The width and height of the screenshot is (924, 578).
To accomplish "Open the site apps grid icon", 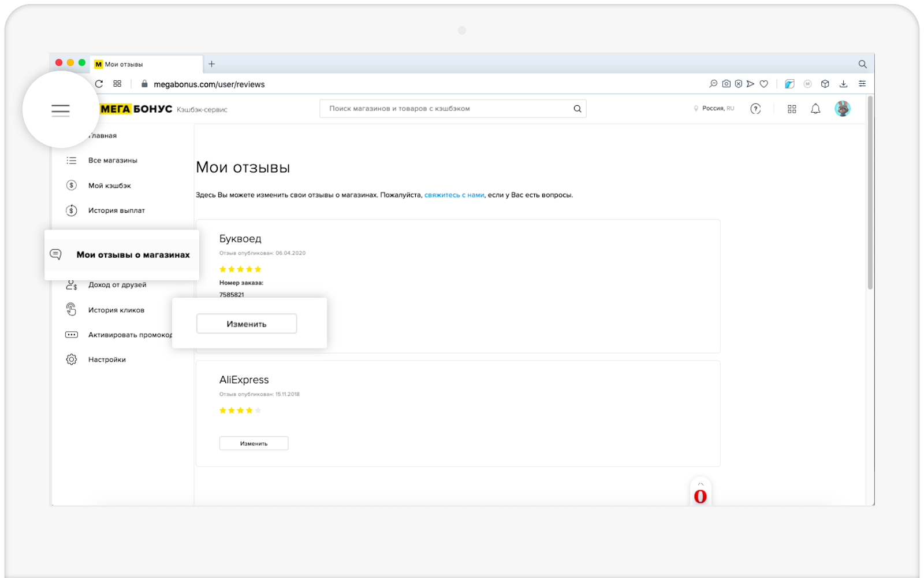I will pos(792,109).
